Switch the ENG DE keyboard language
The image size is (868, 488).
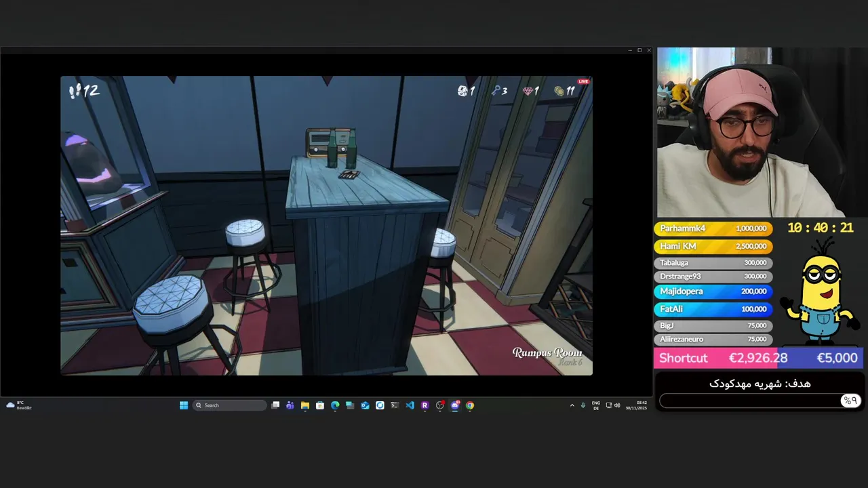(596, 405)
